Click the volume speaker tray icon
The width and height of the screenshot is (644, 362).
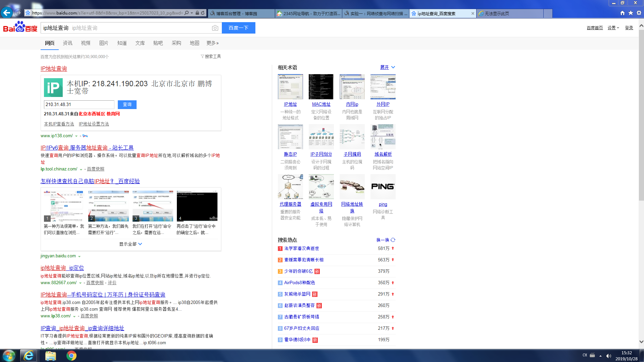(x=608, y=356)
